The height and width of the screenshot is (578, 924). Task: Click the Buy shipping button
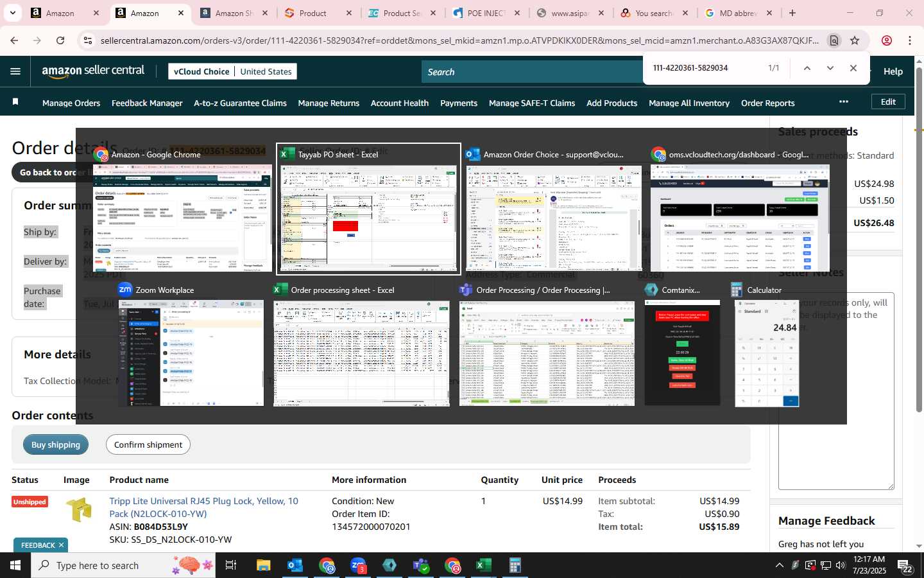pyautogui.click(x=56, y=444)
